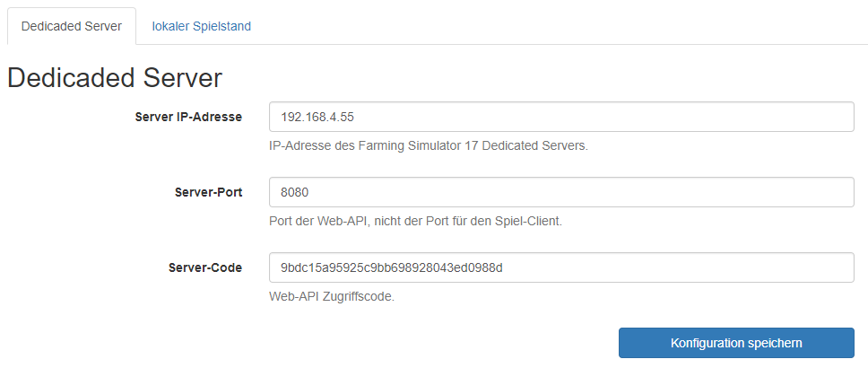Focus the Server-Code input field

561,267
